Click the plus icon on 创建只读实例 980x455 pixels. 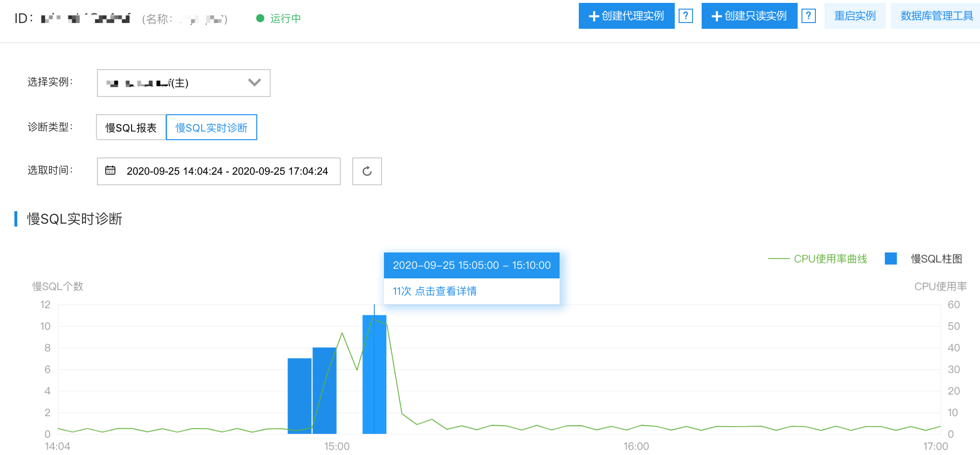point(717,16)
